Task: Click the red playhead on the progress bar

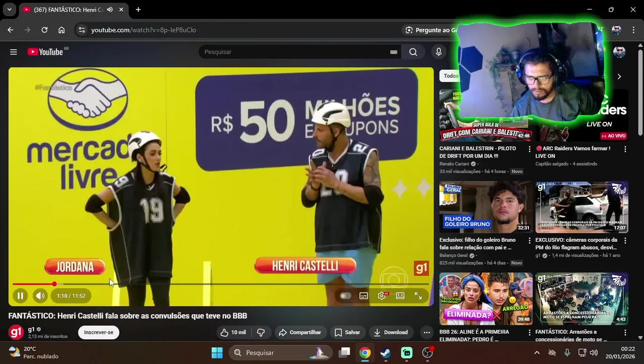Action: [54, 284]
